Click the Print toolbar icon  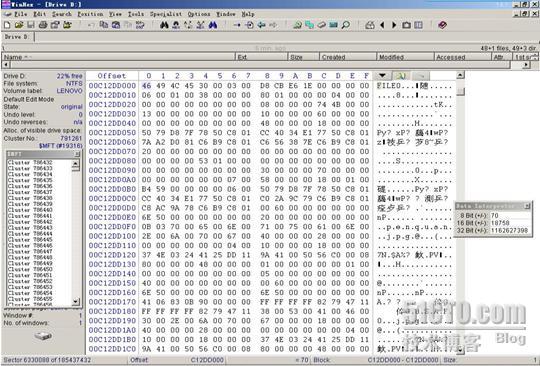[x=43, y=25]
